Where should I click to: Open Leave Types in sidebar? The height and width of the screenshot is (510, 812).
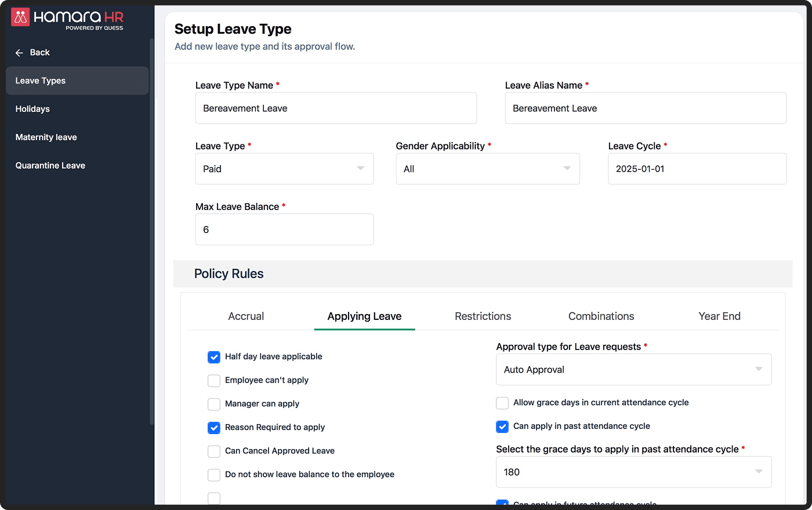77,81
